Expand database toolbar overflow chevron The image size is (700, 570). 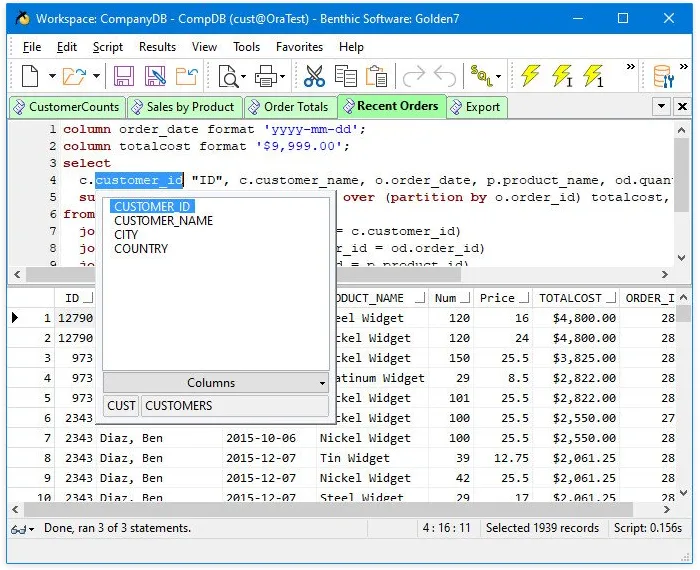coord(683,67)
